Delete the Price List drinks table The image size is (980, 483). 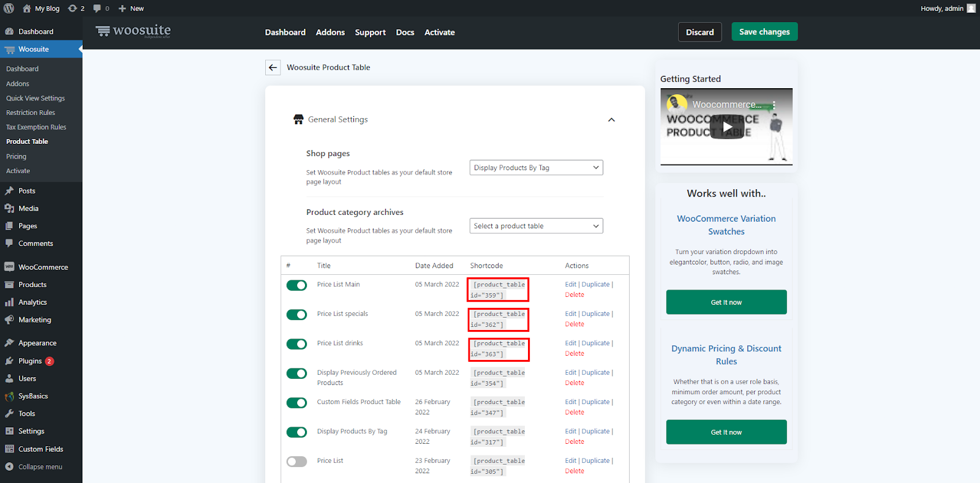(x=575, y=354)
